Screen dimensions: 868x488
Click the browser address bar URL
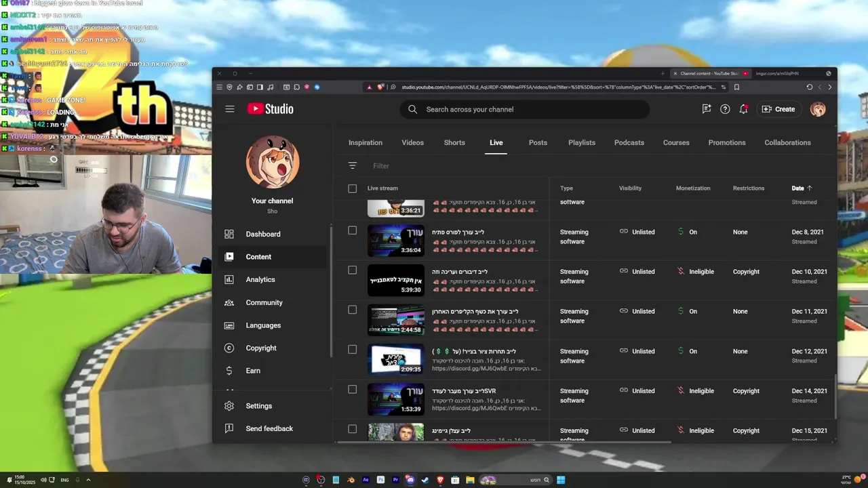coord(557,87)
